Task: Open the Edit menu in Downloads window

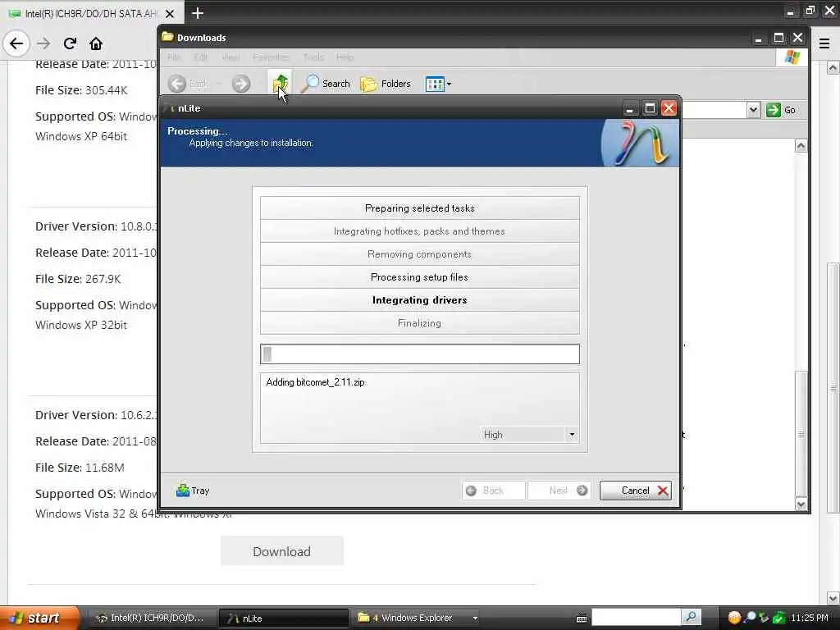Action: [201, 57]
